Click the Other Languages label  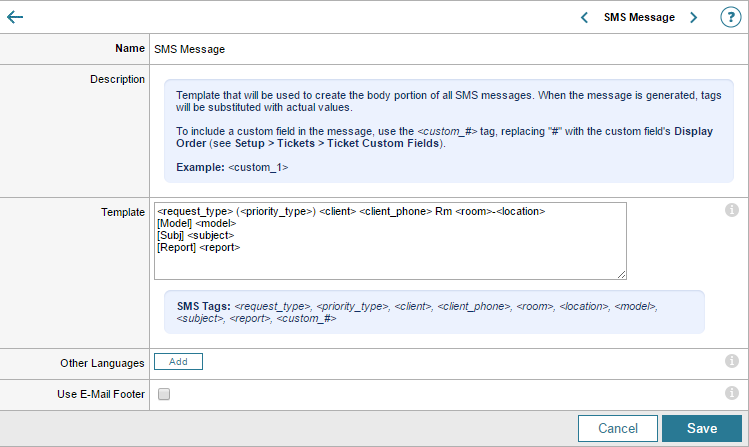click(x=102, y=363)
